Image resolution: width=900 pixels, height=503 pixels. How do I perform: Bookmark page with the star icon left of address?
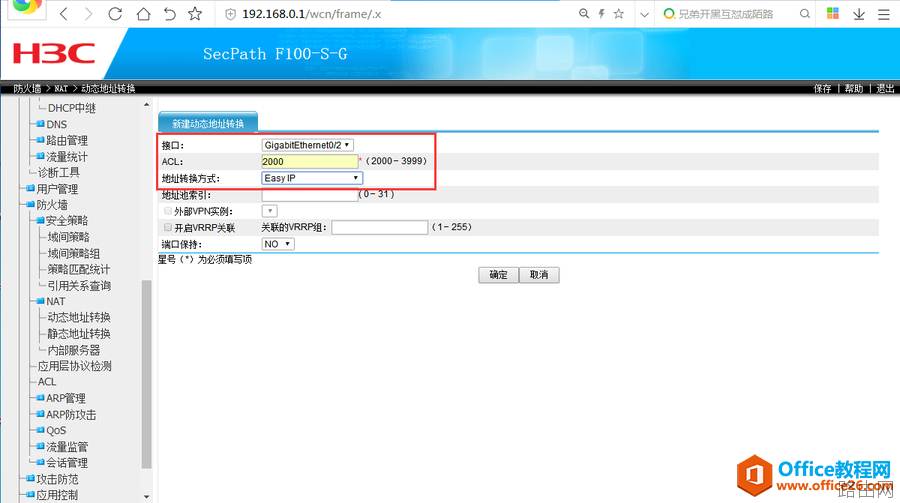[195, 14]
